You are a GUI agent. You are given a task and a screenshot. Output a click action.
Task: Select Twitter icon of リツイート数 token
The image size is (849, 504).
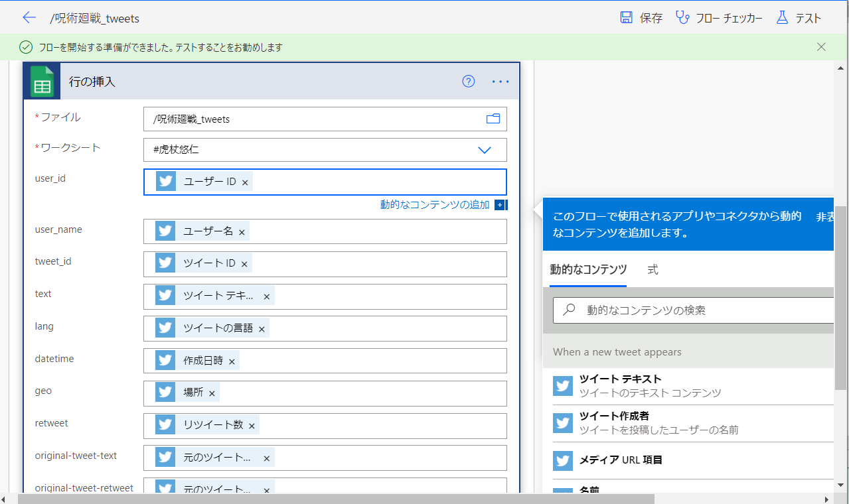(x=166, y=425)
